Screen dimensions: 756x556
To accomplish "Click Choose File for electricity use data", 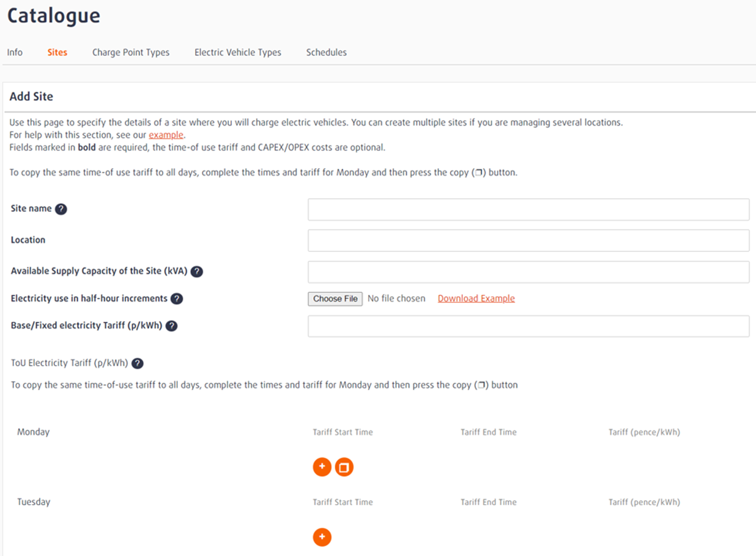I will [x=335, y=298].
